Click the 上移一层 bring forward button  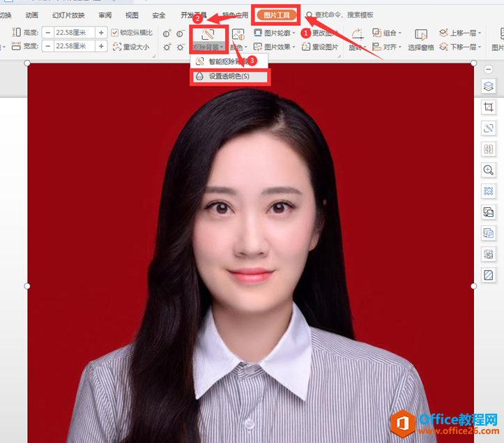click(461, 32)
